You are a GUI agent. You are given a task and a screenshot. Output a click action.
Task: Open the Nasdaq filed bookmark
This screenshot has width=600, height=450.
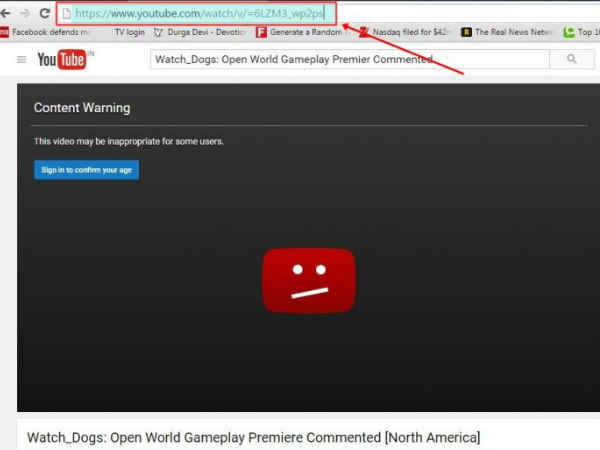click(x=403, y=32)
